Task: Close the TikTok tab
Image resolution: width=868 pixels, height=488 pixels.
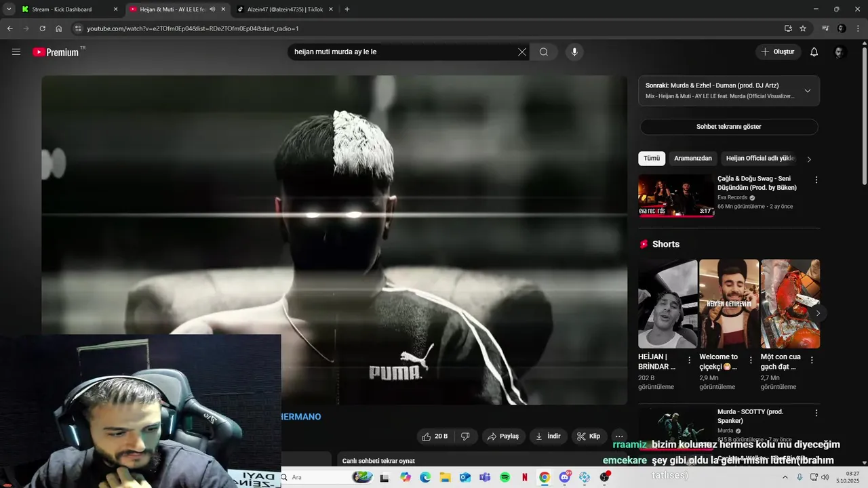Action: (331, 9)
